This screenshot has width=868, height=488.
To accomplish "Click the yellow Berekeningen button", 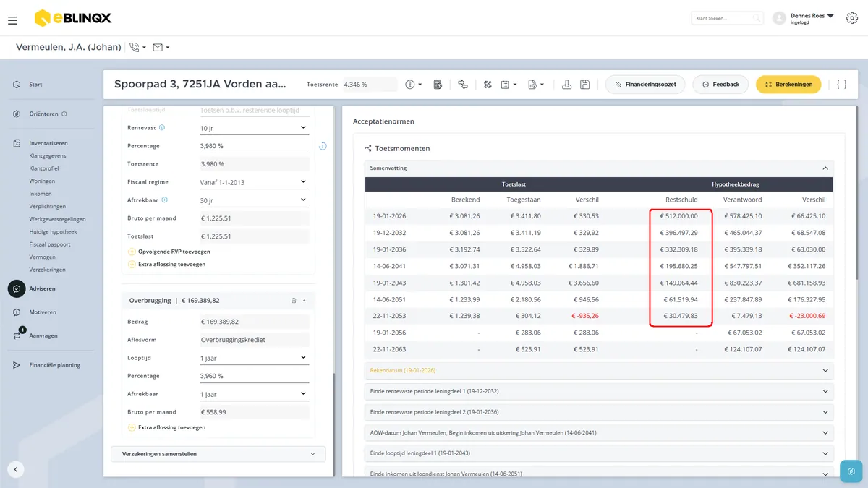I will coord(788,85).
